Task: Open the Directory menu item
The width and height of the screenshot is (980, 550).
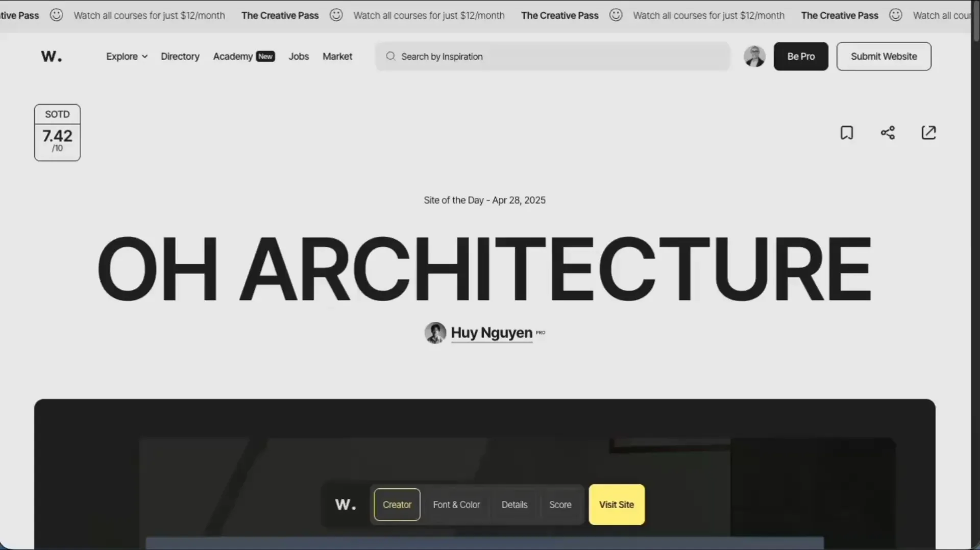Action: pyautogui.click(x=180, y=56)
